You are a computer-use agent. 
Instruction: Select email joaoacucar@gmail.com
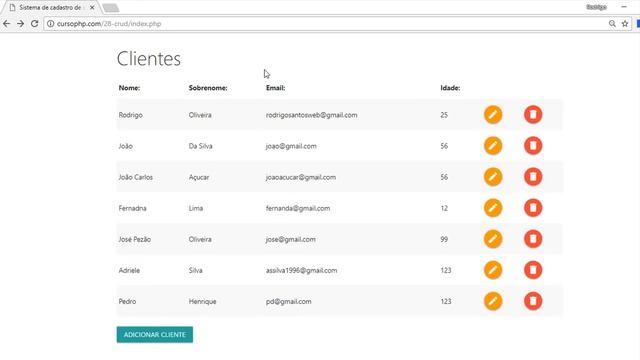coord(301,177)
